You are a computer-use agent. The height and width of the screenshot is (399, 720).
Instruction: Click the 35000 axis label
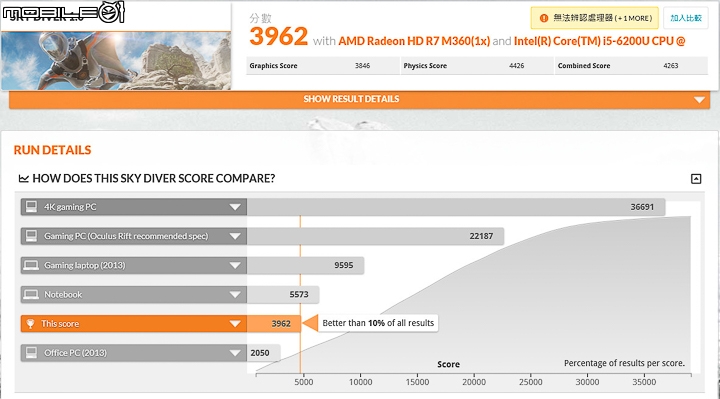[644, 382]
